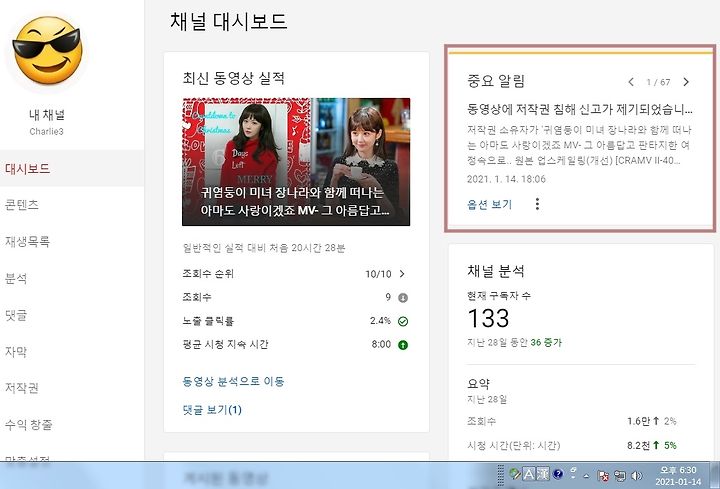Toggle the A input mode taskbar icon
Screen dimensions: 720x489
(x=529, y=474)
